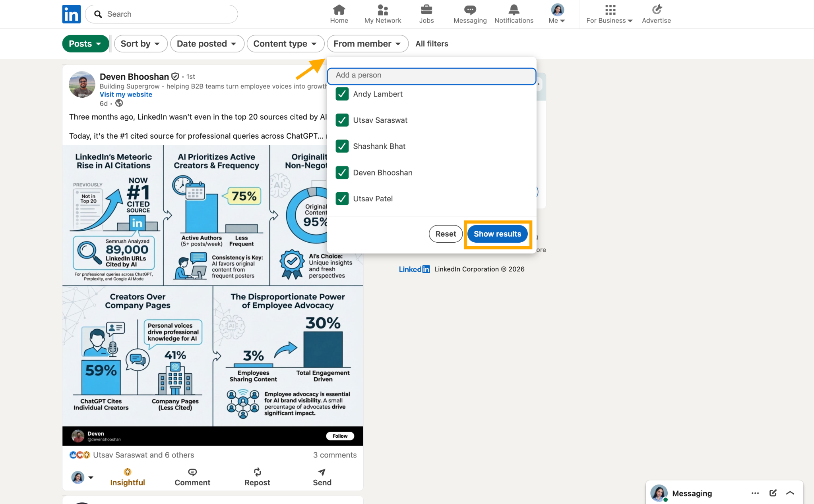
Task: Open My Network from the navigation bar
Action: [383, 14]
